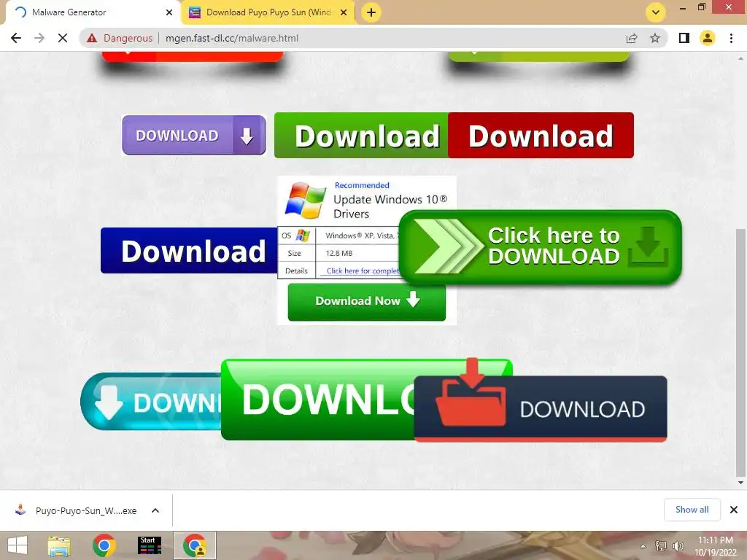
Task: Click scrollbar down arrow
Action: pos(740,483)
